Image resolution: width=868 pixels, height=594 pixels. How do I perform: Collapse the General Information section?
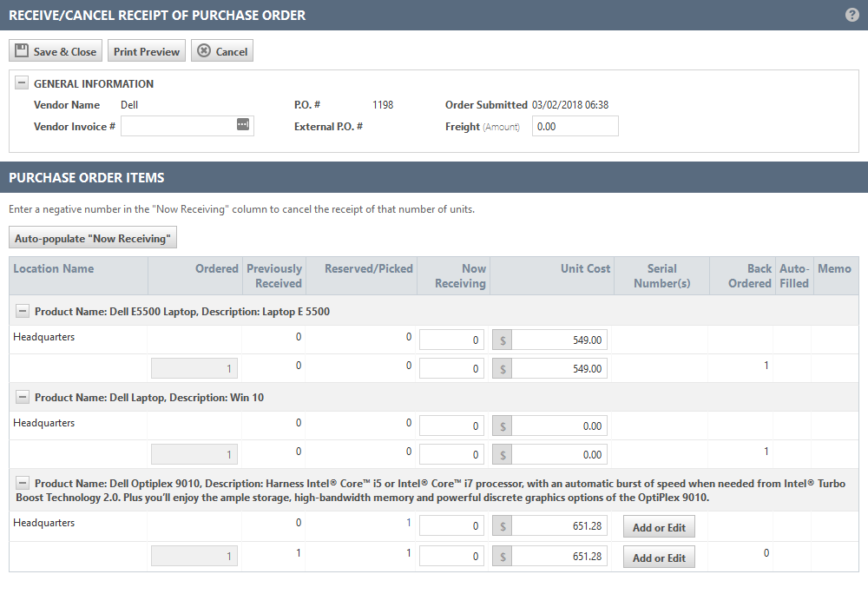pos(22,83)
